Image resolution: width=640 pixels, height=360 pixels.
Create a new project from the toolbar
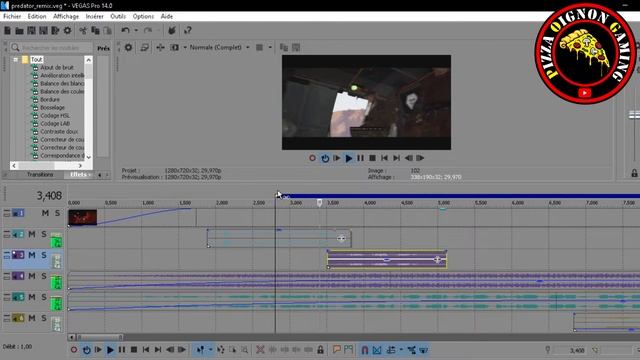(7, 31)
